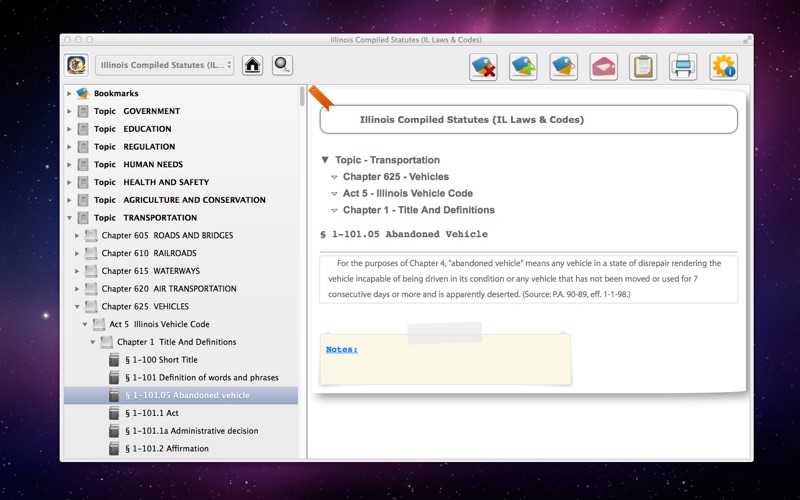The height and width of the screenshot is (500, 800).
Task: Click the § 1-101.1 Act document icon
Action: click(114, 413)
